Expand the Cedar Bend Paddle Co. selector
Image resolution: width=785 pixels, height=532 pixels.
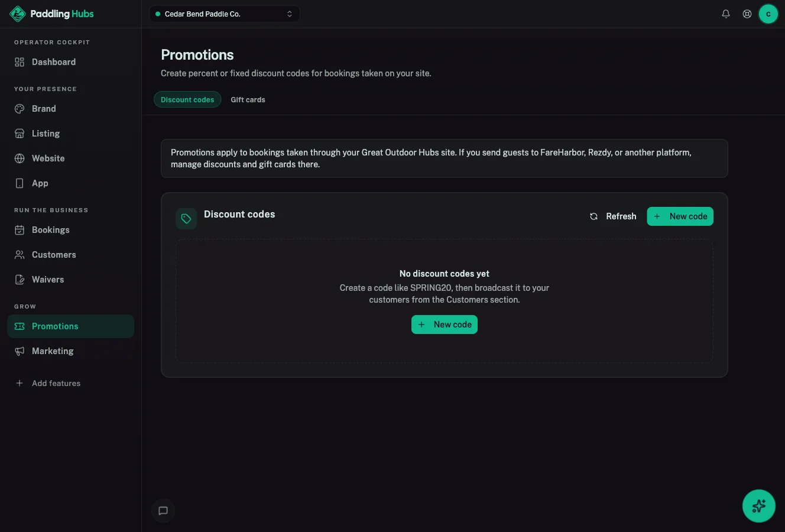click(225, 14)
